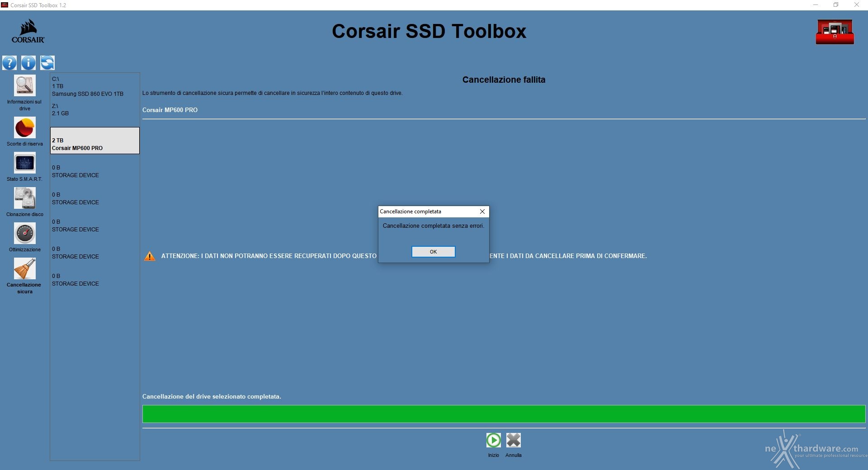Open Informazioni sul drive section
The height and width of the screenshot is (470, 868).
click(x=24, y=93)
